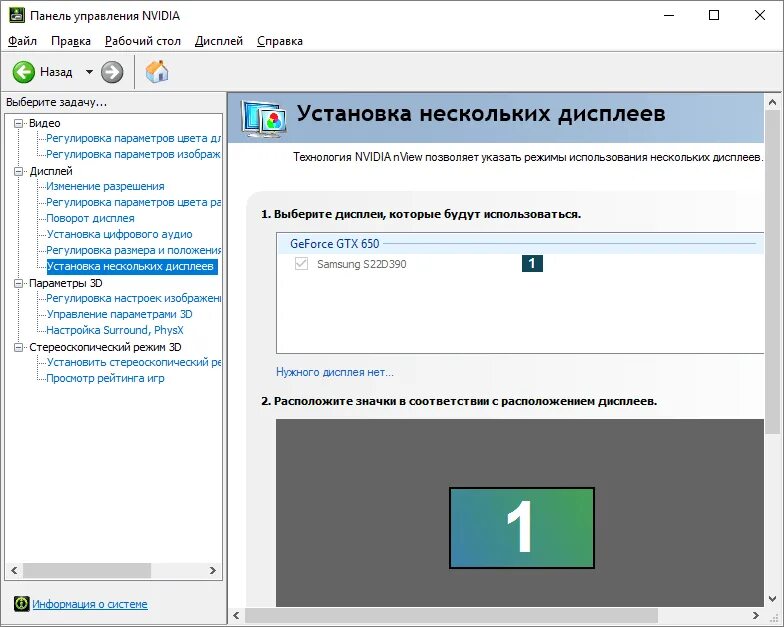Click main panel vertical scrollbar down arrow
This screenshot has width=784, height=627.
(x=772, y=598)
